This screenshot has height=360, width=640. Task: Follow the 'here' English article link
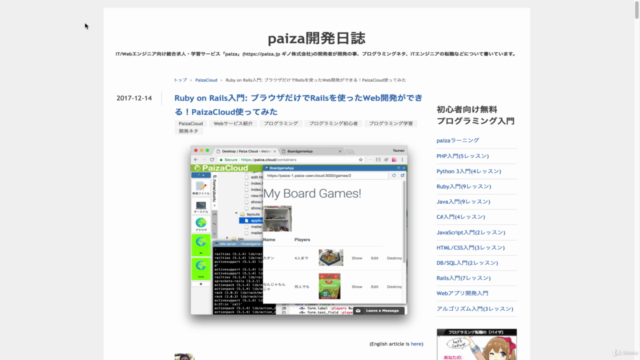416,344
